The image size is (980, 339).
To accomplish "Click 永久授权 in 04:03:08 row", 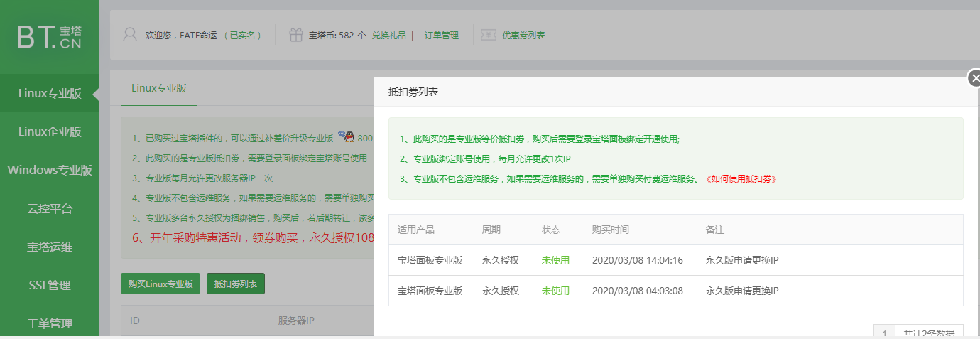I will pyautogui.click(x=501, y=291).
